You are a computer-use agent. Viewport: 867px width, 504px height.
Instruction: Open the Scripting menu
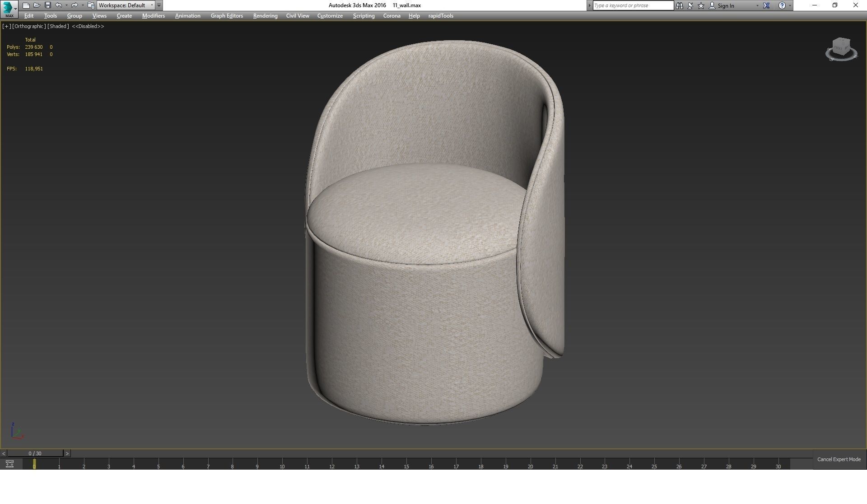click(364, 16)
